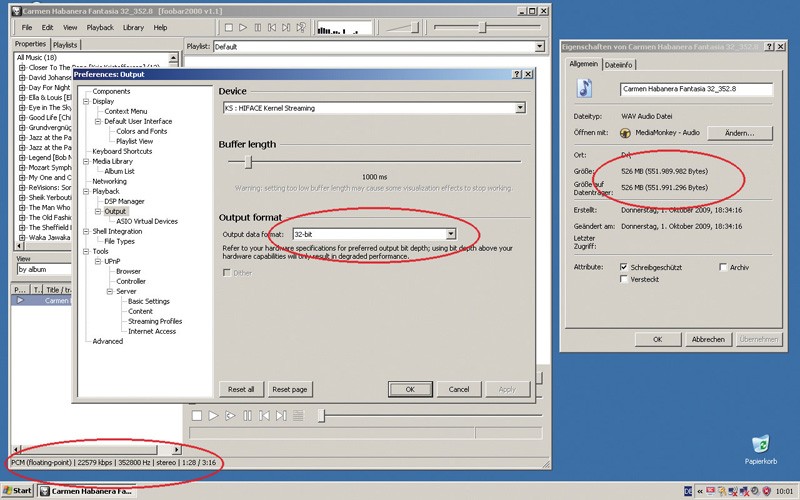Click the Play icon in the top toolbar
800x500 pixels.
pyautogui.click(x=243, y=28)
